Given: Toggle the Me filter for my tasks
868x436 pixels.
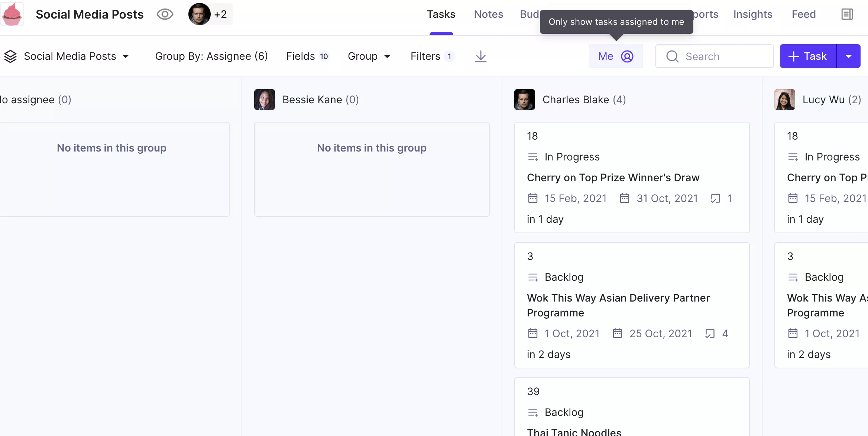Looking at the screenshot, I should 616,56.
